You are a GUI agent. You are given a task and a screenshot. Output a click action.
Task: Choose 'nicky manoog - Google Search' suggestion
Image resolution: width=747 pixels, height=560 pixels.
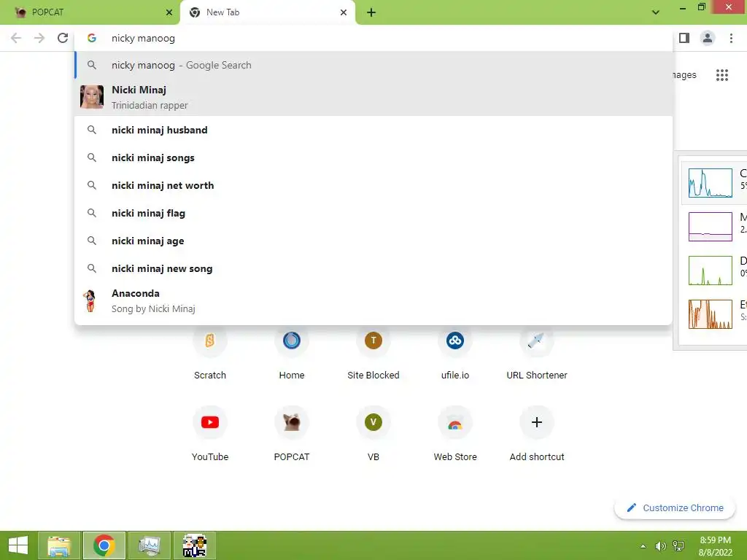coord(374,65)
